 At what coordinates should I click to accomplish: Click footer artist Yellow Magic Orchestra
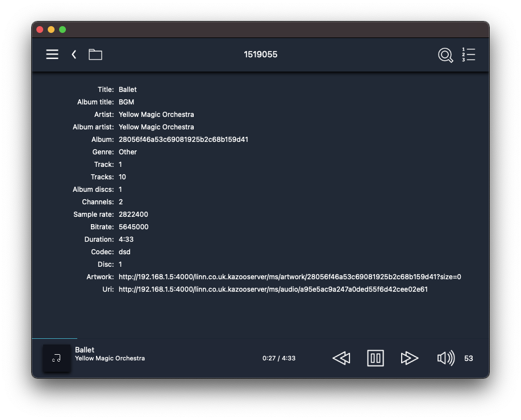(110, 359)
